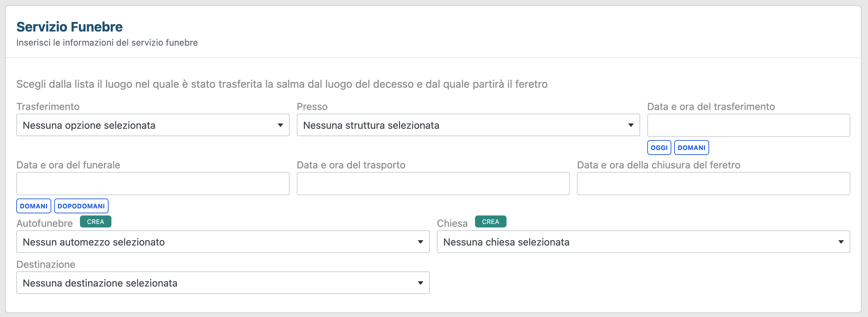The height and width of the screenshot is (317, 868).
Task: Click the Data e ora del trasporto field
Action: tap(433, 184)
